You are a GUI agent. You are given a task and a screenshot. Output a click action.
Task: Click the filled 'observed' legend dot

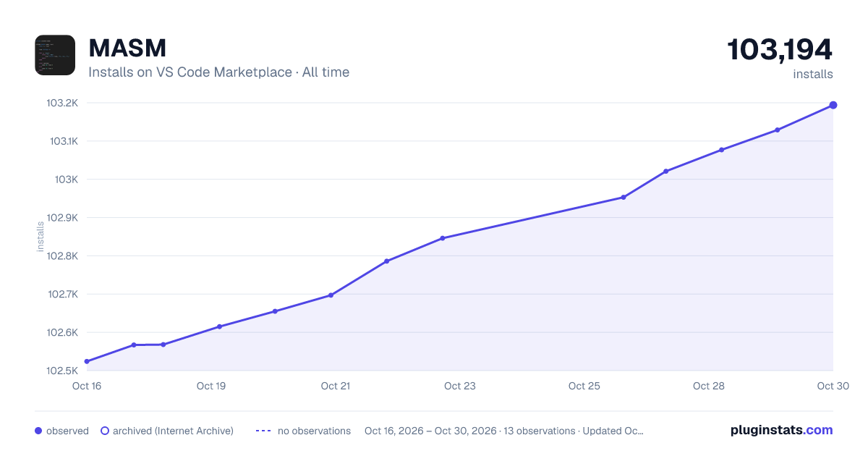pyautogui.click(x=38, y=431)
